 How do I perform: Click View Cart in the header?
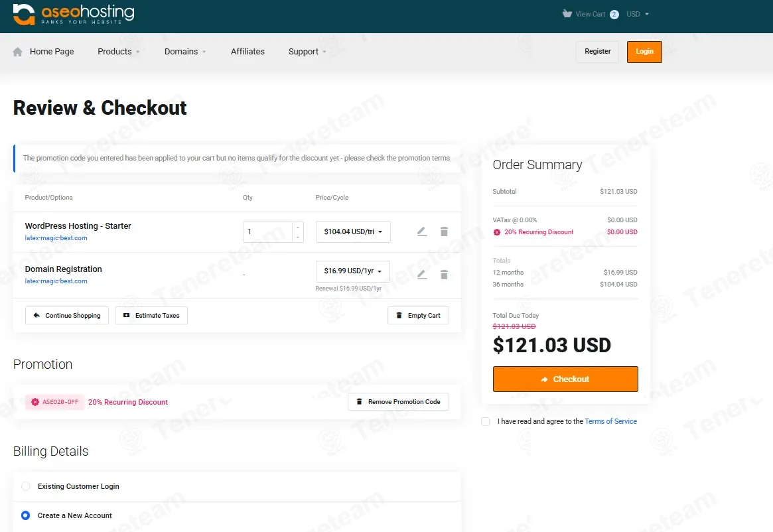[x=590, y=15]
